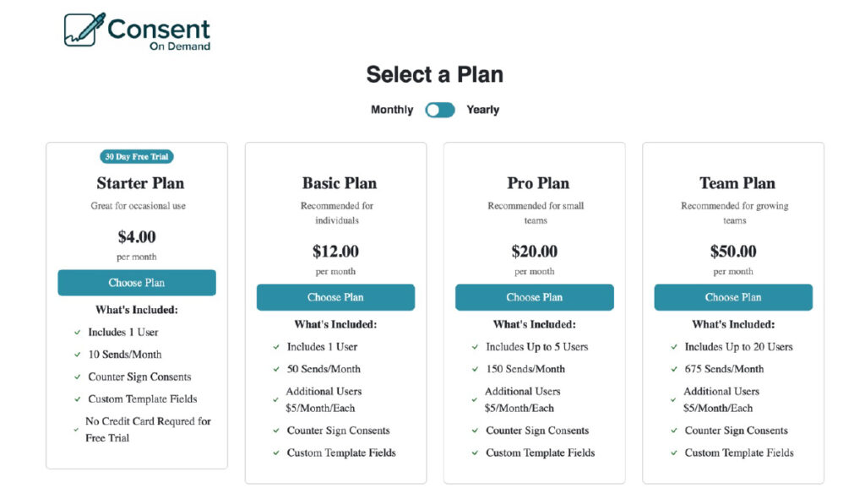
Task: Select the Monthly billing label
Action: 392,110
